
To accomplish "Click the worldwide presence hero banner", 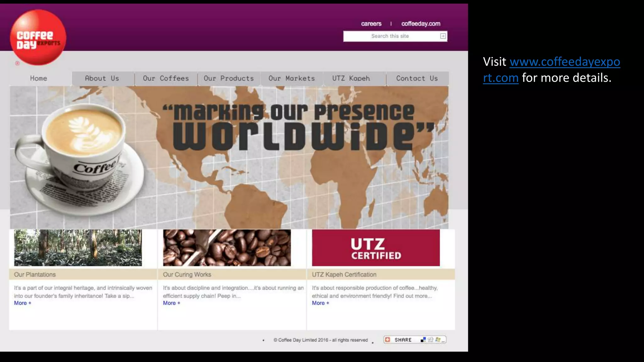I will 229,157.
